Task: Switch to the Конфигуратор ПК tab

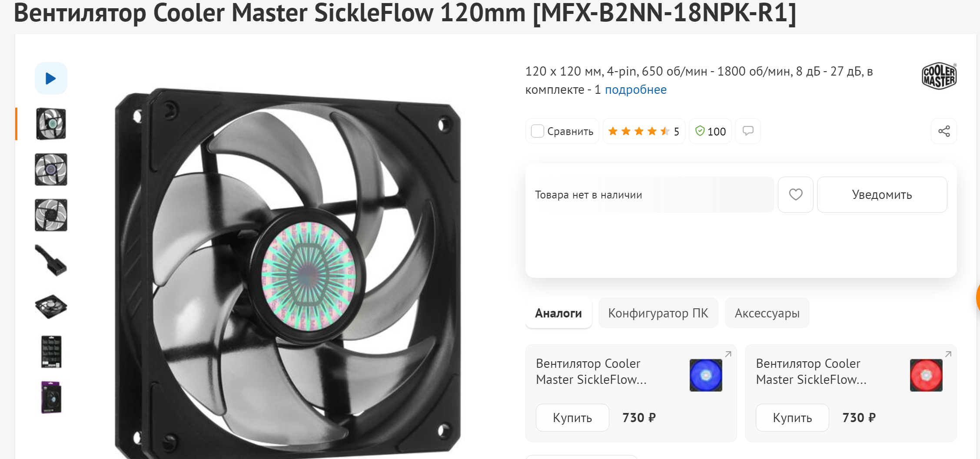Action: (x=658, y=313)
